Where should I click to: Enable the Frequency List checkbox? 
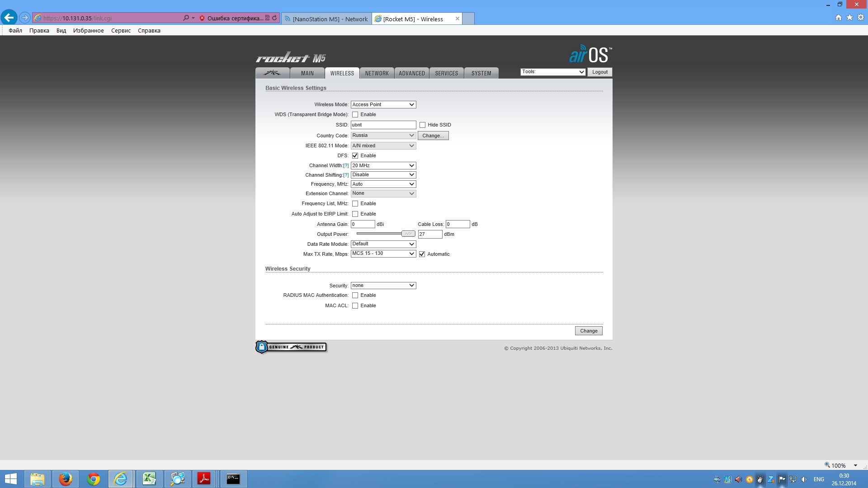[355, 204]
